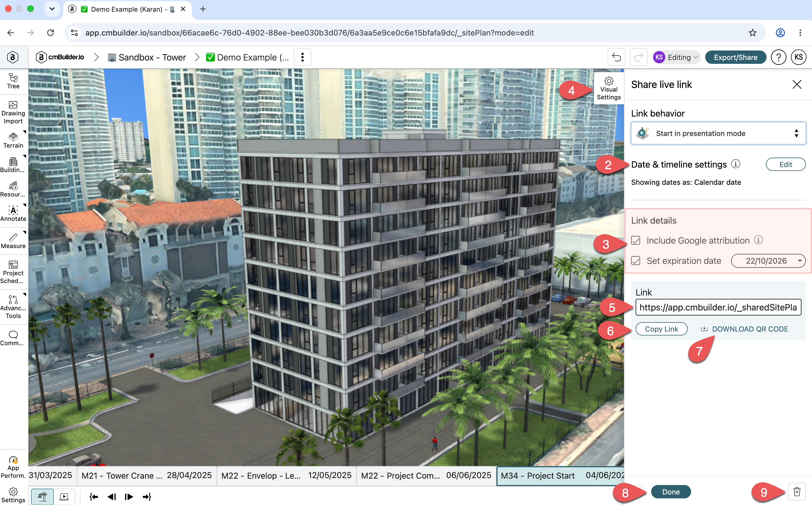Expand the Editing mode dropdown
812x505 pixels.
pyautogui.click(x=676, y=57)
